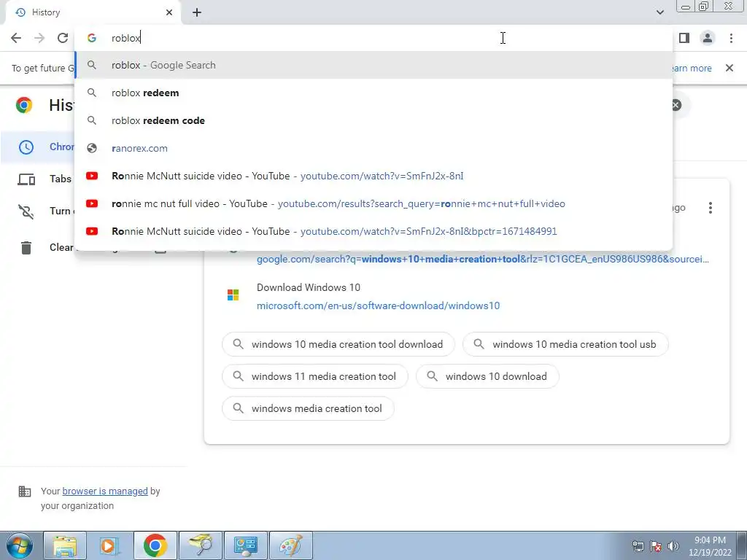
Task: Choose 'roblox redeem' suggestion
Action: [x=374, y=93]
